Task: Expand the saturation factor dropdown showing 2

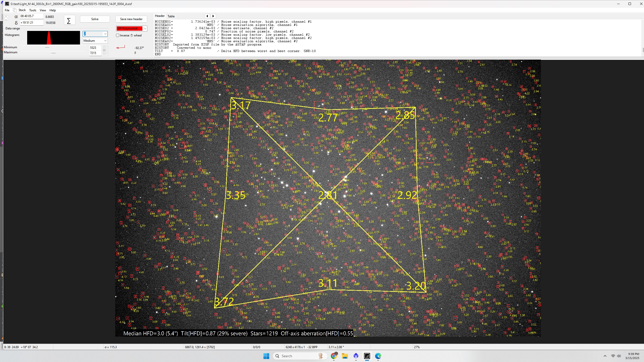Action: [x=95, y=34]
